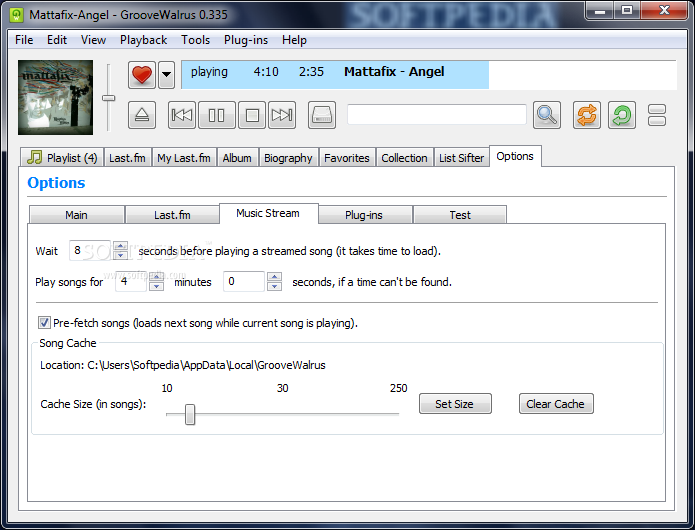Open the Album tab

[237, 158]
